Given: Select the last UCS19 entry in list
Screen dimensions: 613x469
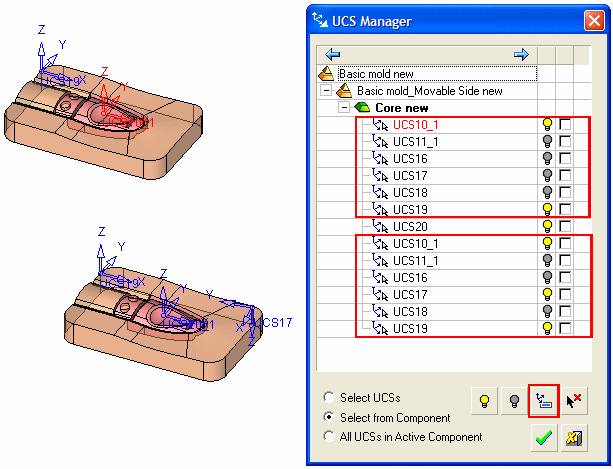Looking at the screenshot, I should point(410,329).
